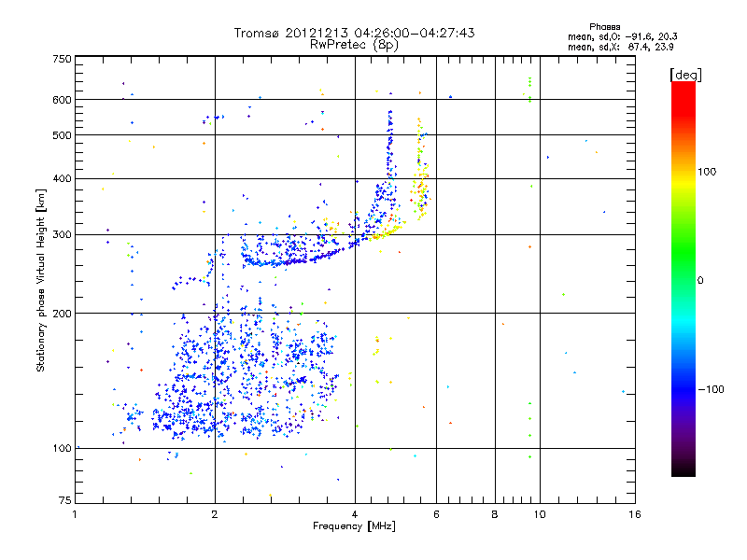This screenshot has height=560, width=747.
Task: Click the x-axis tick label '8'
Action: coord(495,514)
